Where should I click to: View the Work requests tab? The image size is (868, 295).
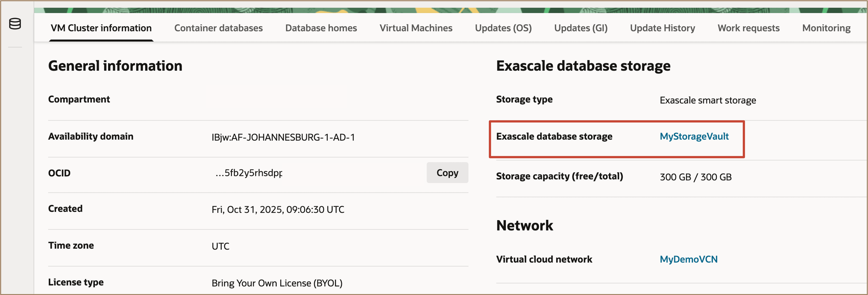(x=748, y=28)
